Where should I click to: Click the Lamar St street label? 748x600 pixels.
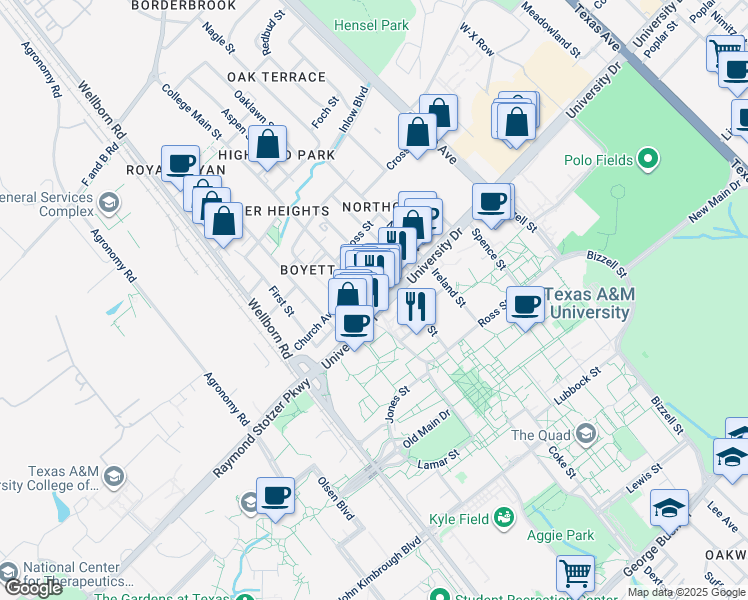tap(438, 459)
